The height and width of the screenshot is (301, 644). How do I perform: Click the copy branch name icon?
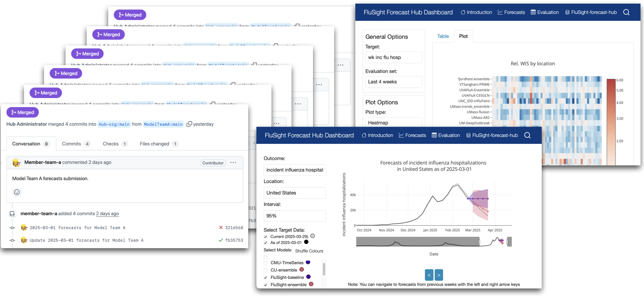(x=189, y=124)
